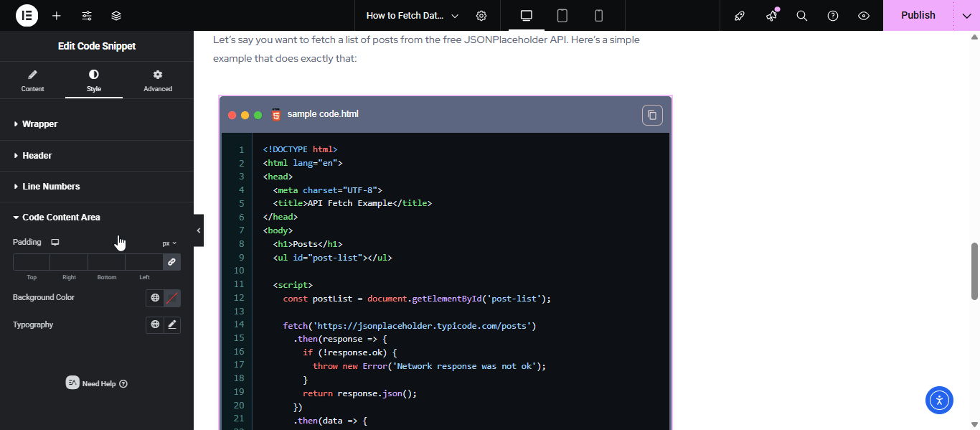Open the help question mark icon

point(833,15)
